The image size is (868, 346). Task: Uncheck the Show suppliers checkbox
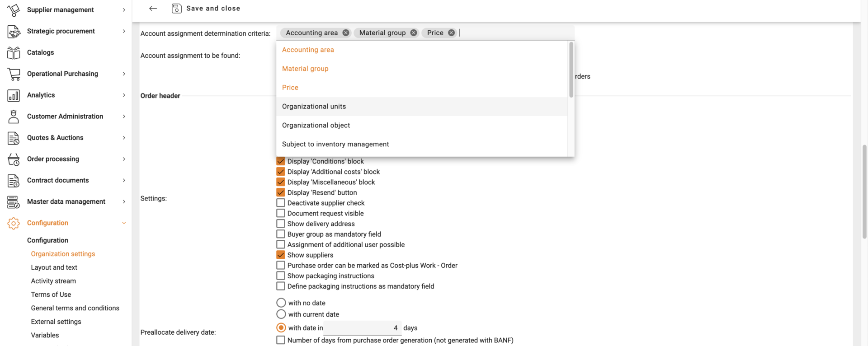coord(281,255)
